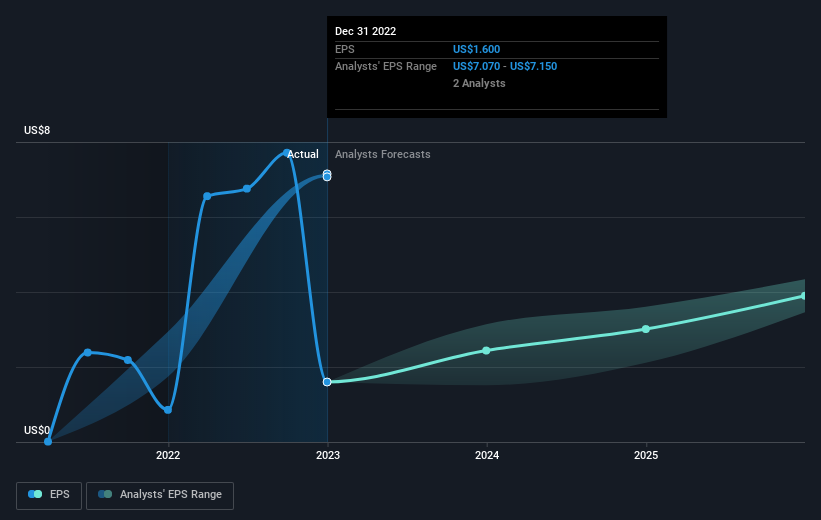
Task: Select the first peak EPS point in mid 2021
Action: coord(88,352)
